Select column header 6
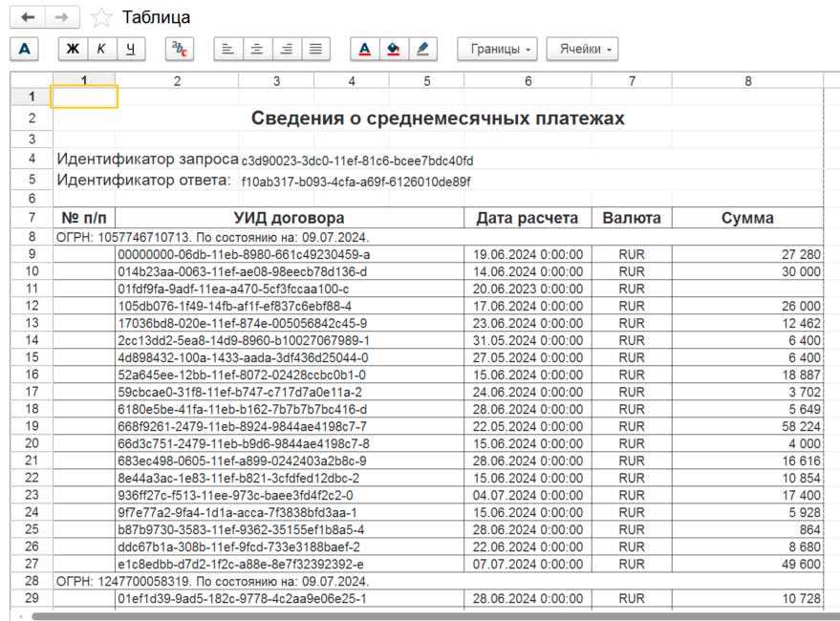Screen dimensions: 840x621 click(x=528, y=81)
